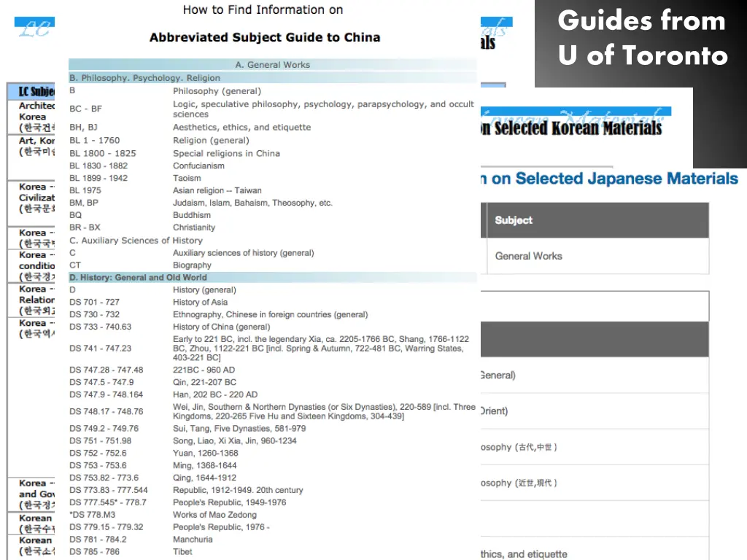Click 'DS 748.17 - 748.76' call number

point(107,411)
